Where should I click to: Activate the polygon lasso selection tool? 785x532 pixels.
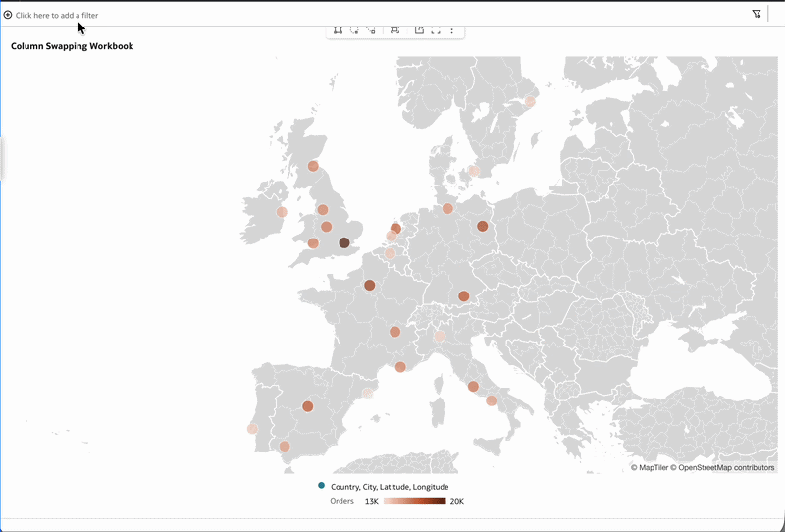click(371, 30)
